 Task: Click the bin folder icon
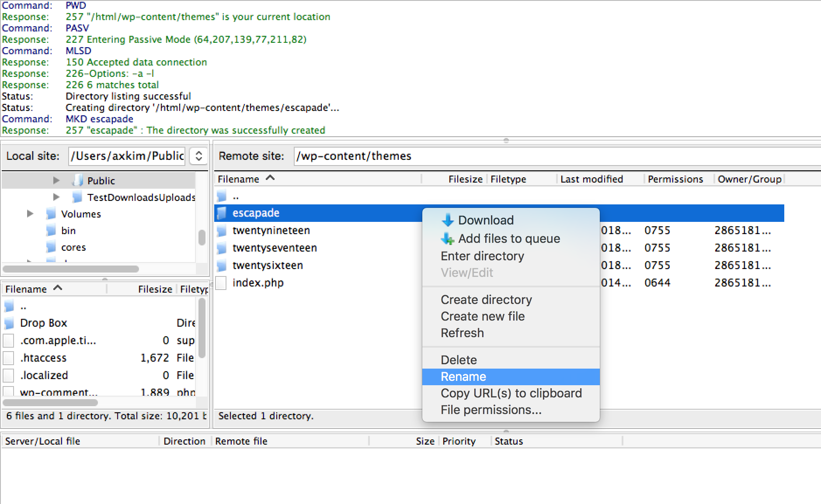coord(51,230)
